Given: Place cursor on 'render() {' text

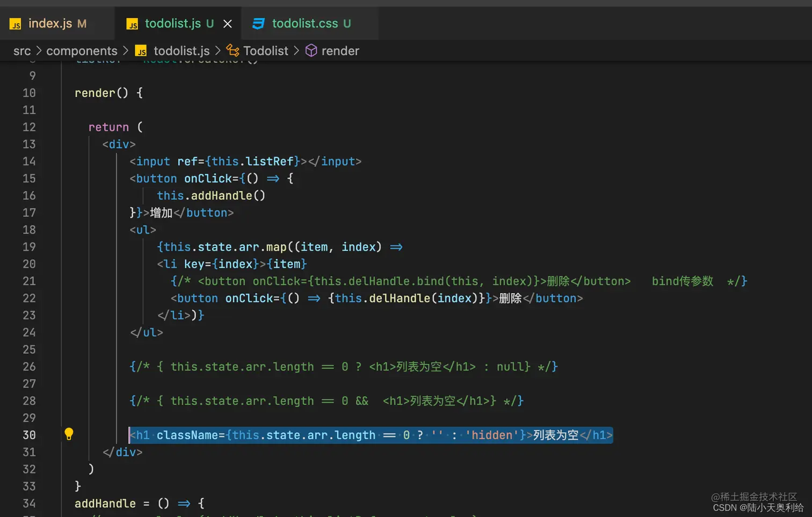Looking at the screenshot, I should [x=108, y=93].
